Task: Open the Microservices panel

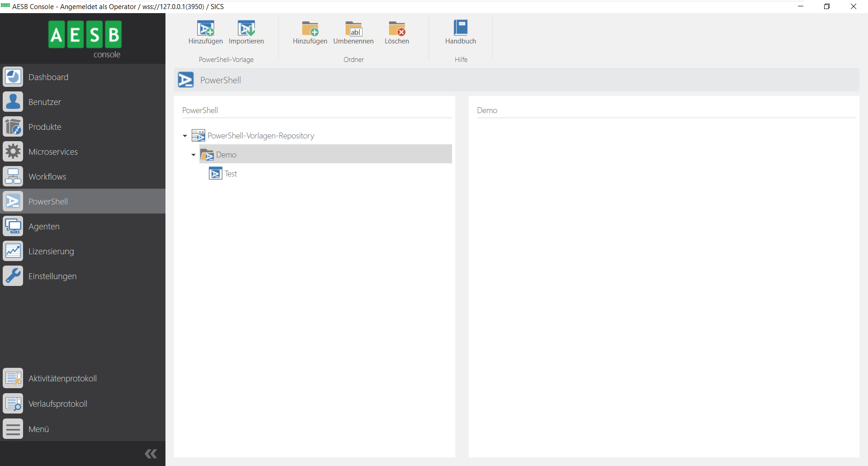Action: [53, 152]
